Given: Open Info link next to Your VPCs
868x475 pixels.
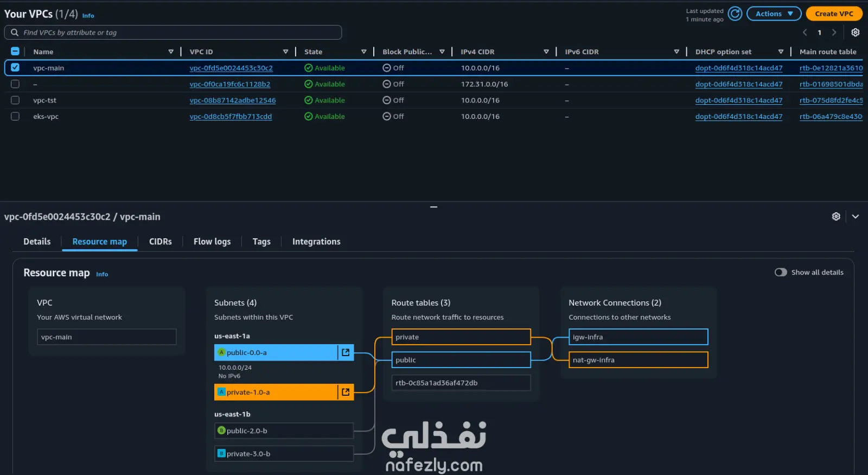Looking at the screenshot, I should point(88,16).
